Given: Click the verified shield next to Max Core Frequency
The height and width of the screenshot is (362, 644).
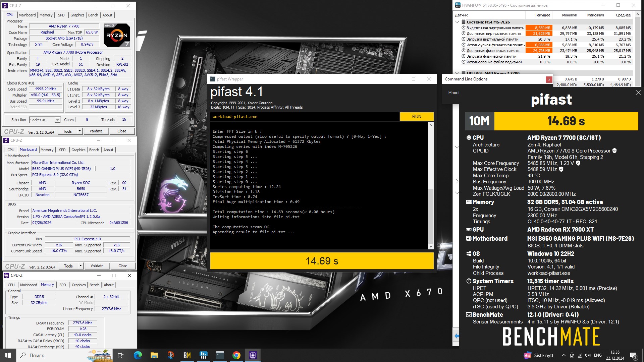Looking at the screenshot, I should pos(578,163).
